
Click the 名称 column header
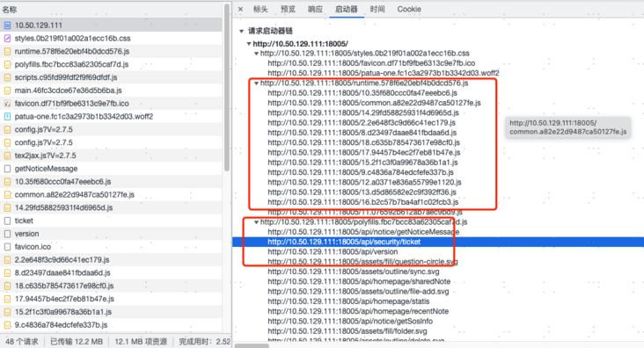(10, 10)
